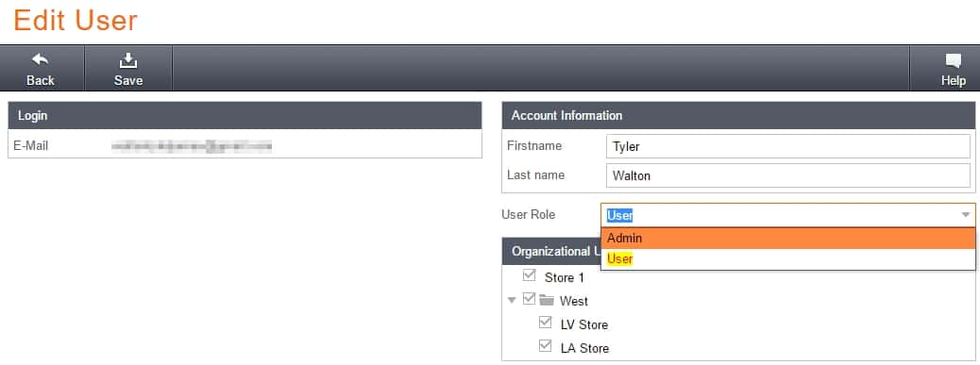This screenshot has width=980, height=365.
Task: Click the Back arrow icon
Action: tap(40, 60)
